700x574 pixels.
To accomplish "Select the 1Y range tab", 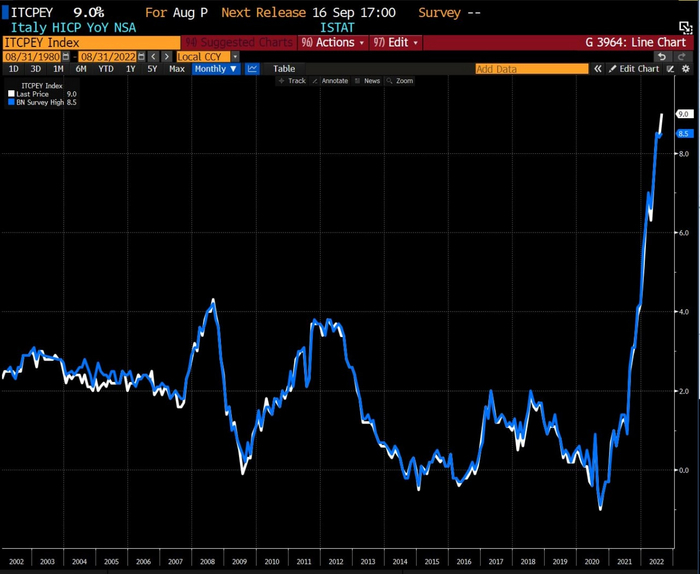I will (x=130, y=69).
